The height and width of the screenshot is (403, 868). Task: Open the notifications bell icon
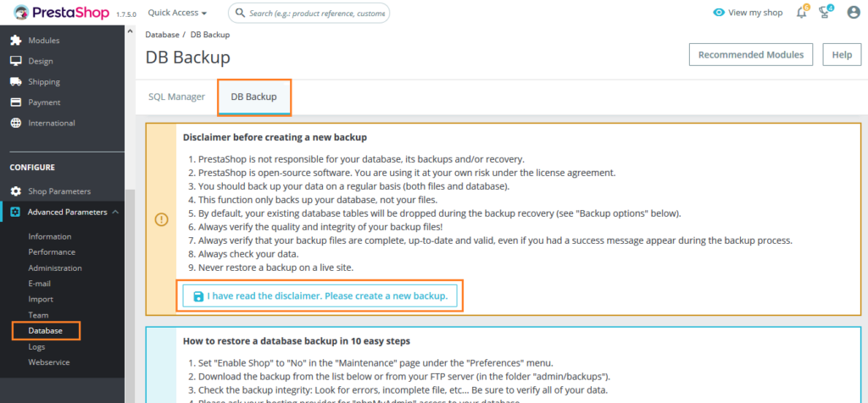point(801,13)
